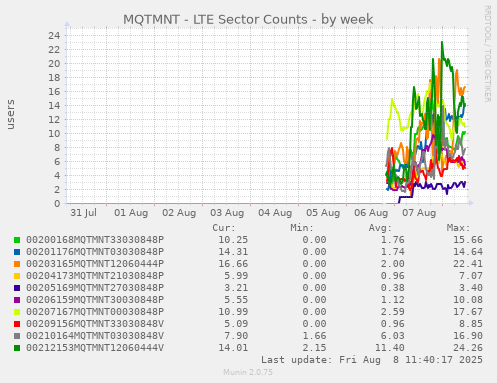Select legend label 00203165MQTMNT12060444P
Screen dimensions: 497x383
pyautogui.click(x=95, y=264)
